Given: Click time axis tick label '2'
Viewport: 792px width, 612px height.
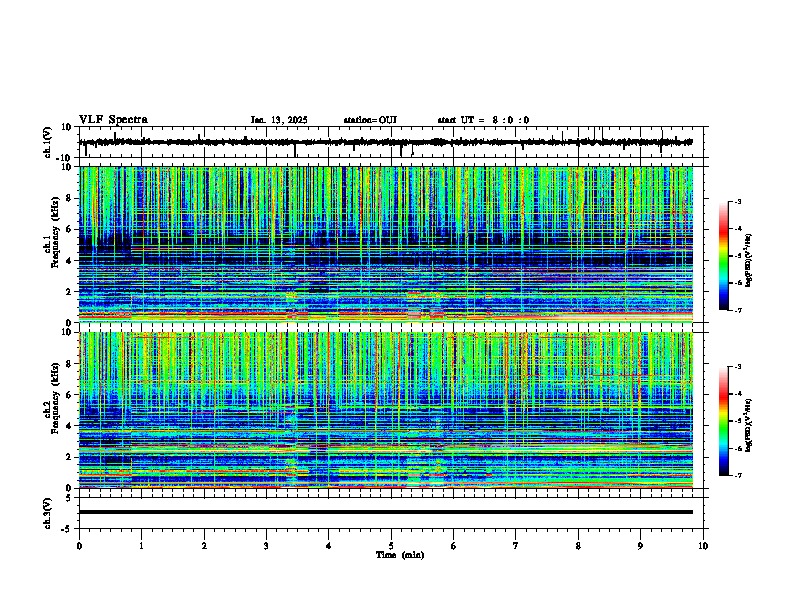Looking at the screenshot, I should coord(204,546).
